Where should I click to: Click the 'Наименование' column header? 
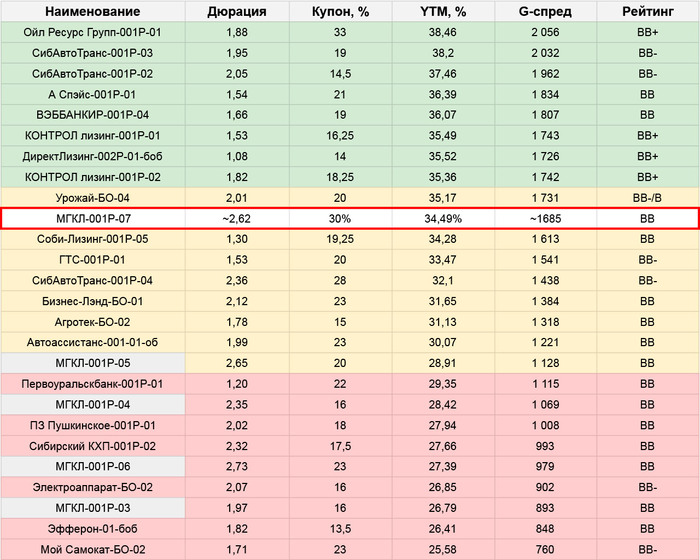click(93, 12)
